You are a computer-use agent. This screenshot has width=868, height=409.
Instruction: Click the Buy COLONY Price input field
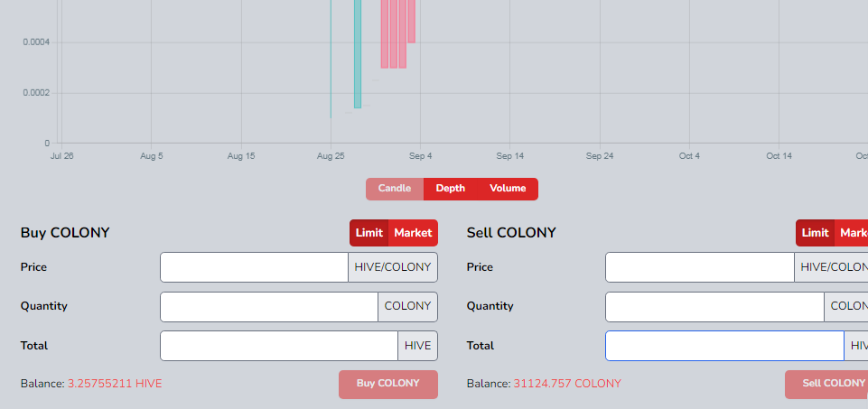coord(254,267)
